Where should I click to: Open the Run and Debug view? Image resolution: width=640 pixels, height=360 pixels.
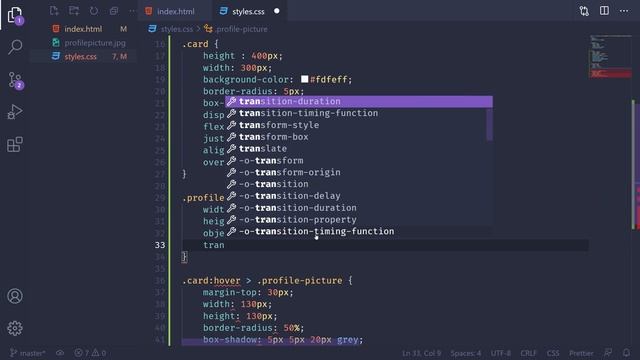(x=15, y=112)
